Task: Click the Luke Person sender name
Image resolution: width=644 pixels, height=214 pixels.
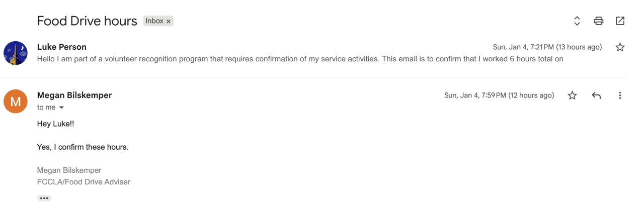Action: pyautogui.click(x=62, y=47)
